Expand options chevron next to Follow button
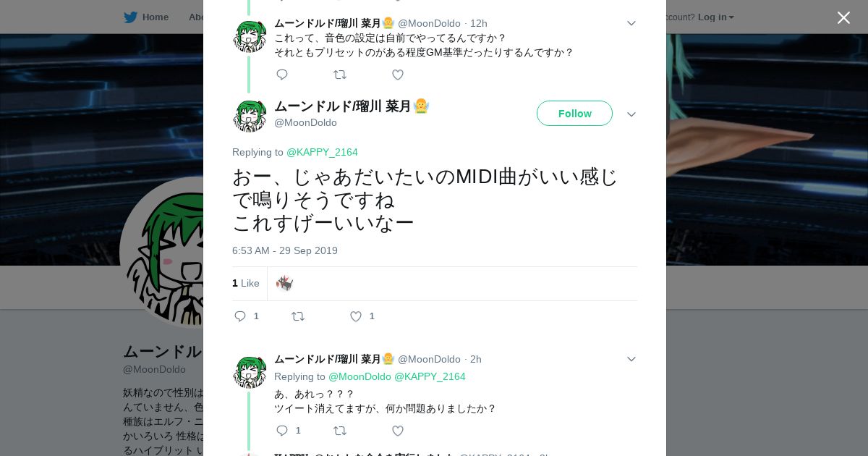 pos(631,114)
